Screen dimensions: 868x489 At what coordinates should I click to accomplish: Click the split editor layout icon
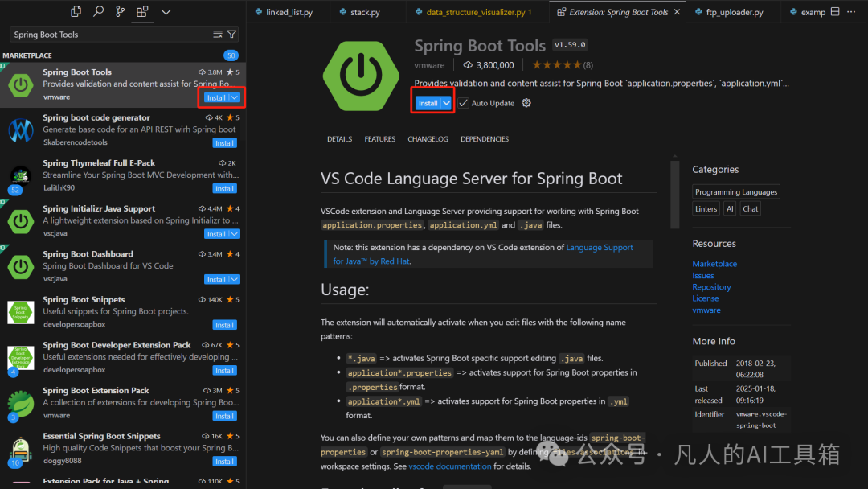(x=835, y=11)
